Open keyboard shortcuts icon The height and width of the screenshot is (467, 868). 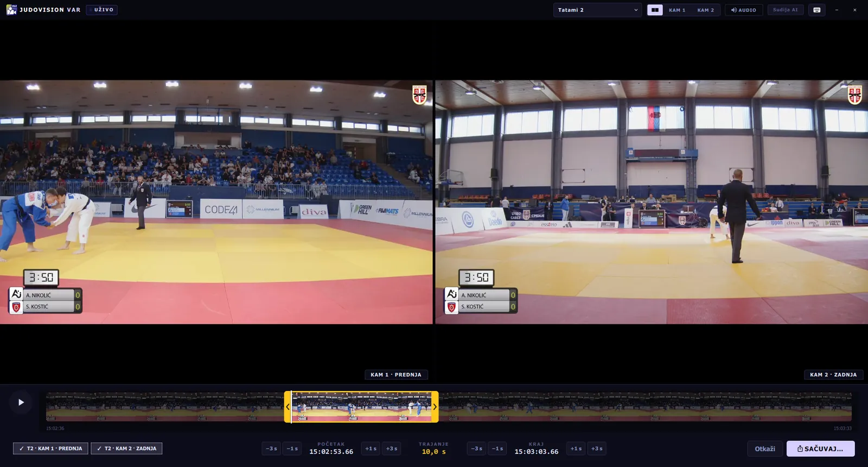[817, 10]
